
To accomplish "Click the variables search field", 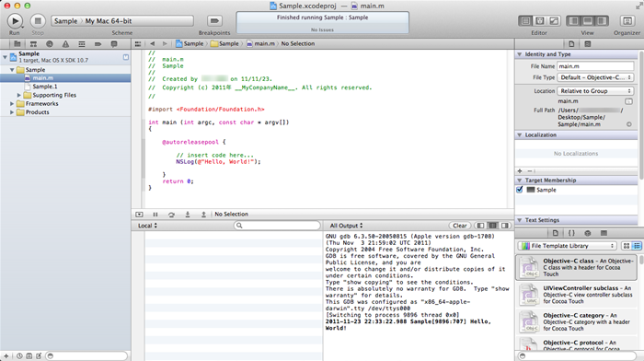I will [x=277, y=226].
